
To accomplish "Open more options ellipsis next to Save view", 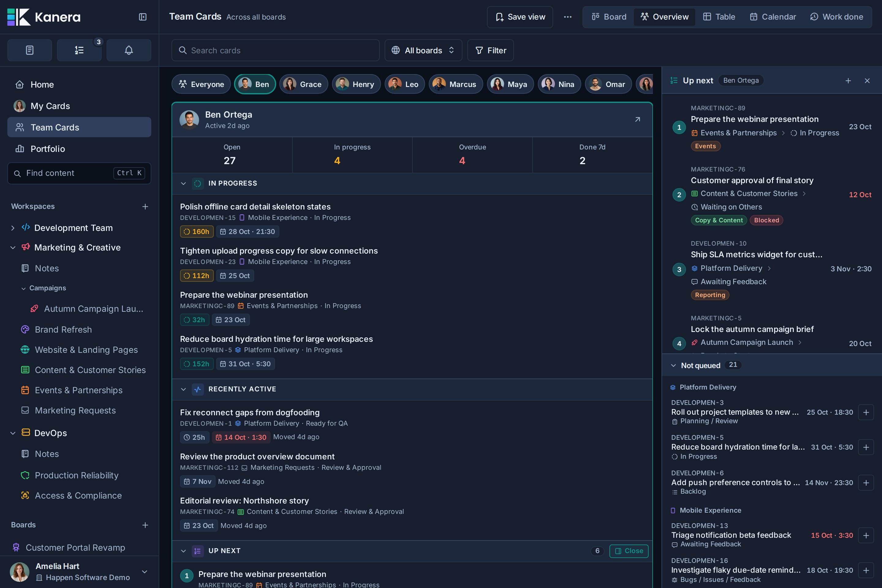I will 568,17.
